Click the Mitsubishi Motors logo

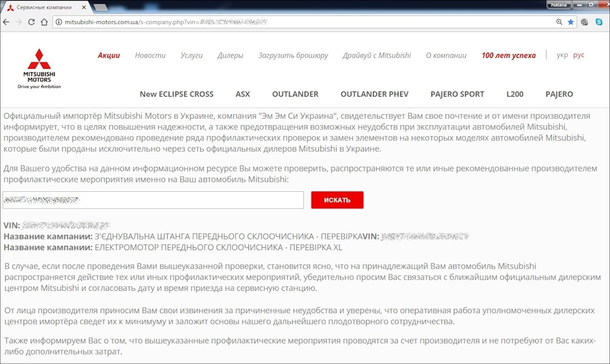coord(39,69)
